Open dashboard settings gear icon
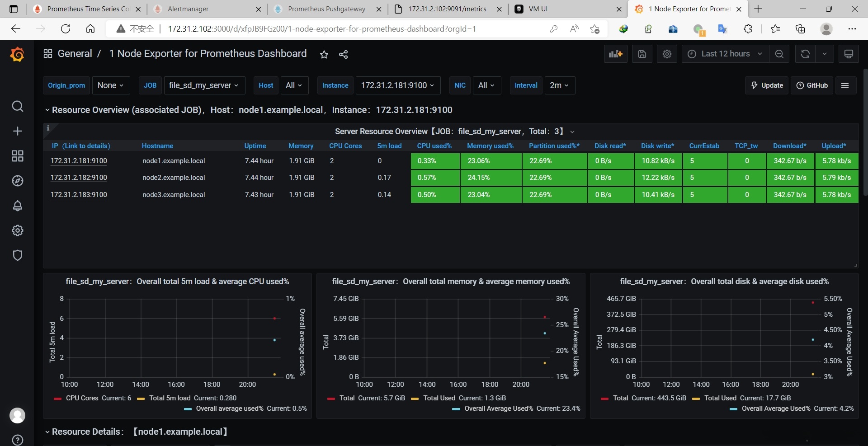Screen dimensions: 868x446 [x=667, y=54]
